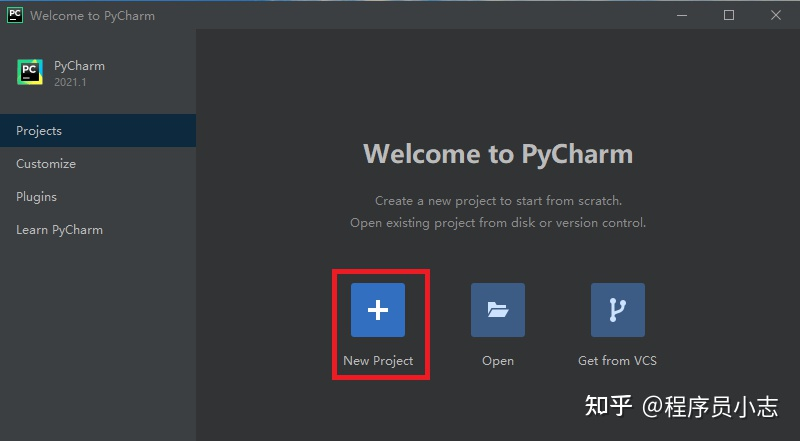Go to the Learn PyCharm tab

[98, 230]
